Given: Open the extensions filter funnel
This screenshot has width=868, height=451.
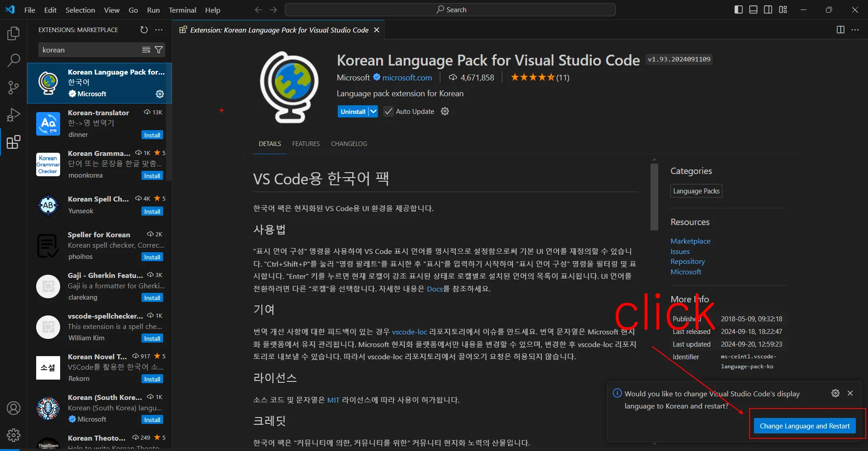Looking at the screenshot, I should pyautogui.click(x=159, y=50).
